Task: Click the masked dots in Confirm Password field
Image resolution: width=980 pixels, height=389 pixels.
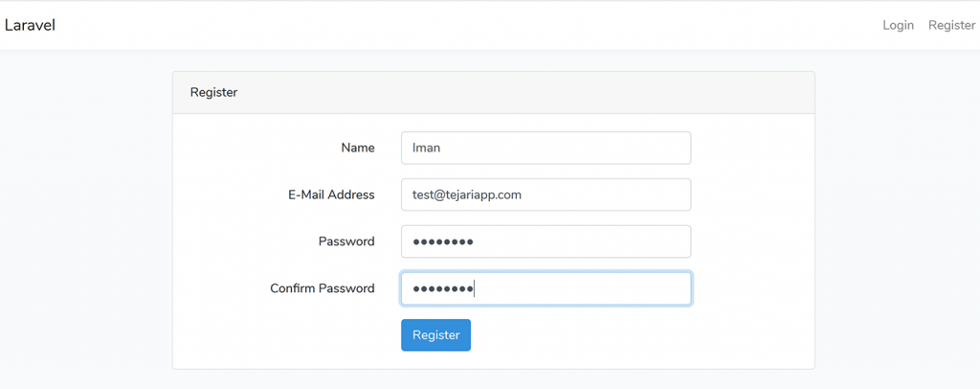Action: [x=442, y=288]
